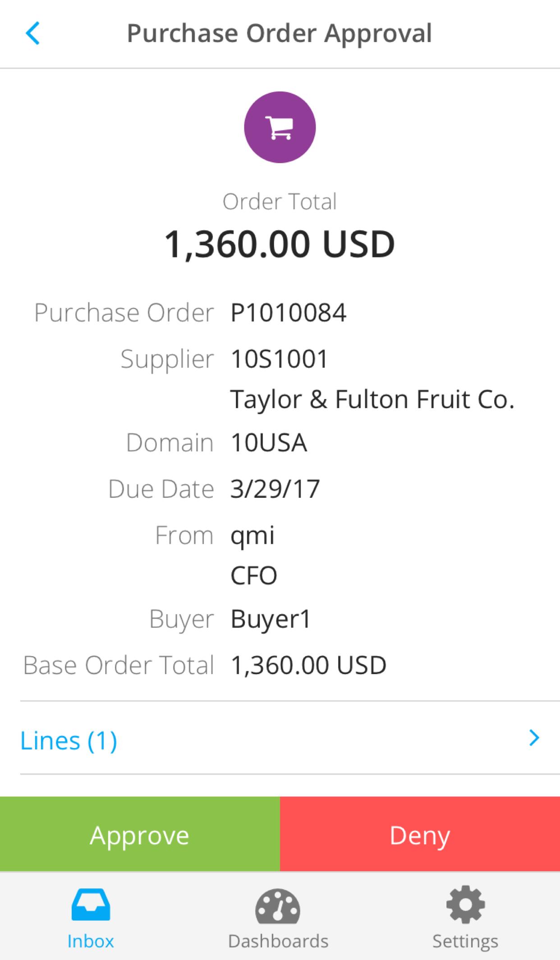Deny the purchase order
Viewport: 560px width, 960px height.
point(420,834)
